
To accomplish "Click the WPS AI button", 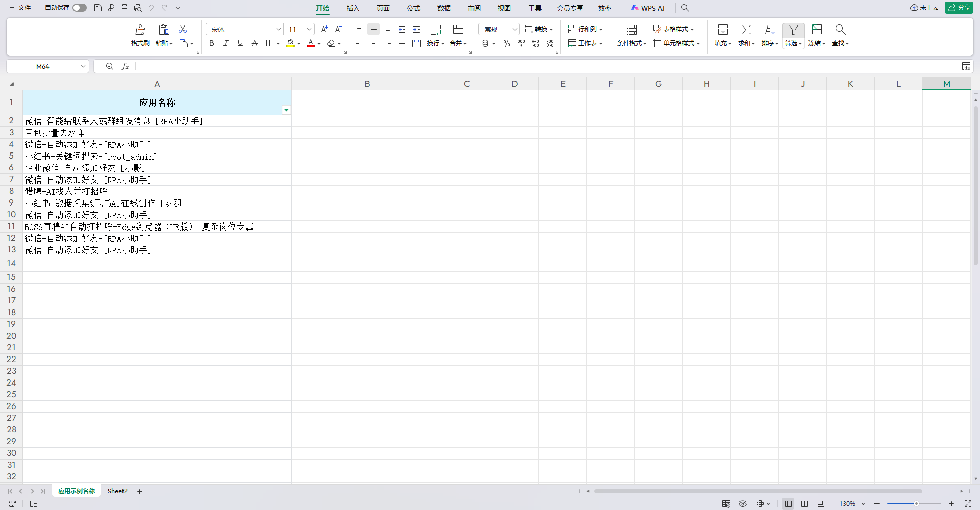I will click(648, 8).
